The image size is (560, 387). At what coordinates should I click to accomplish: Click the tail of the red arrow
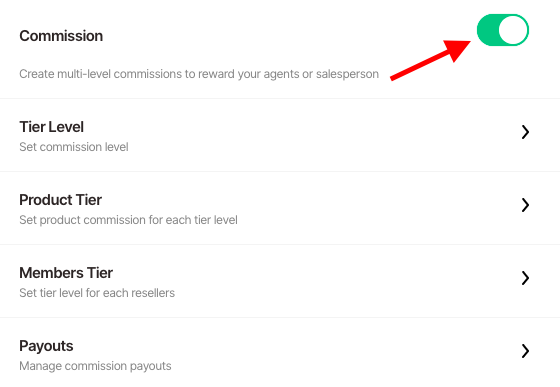(x=398, y=76)
